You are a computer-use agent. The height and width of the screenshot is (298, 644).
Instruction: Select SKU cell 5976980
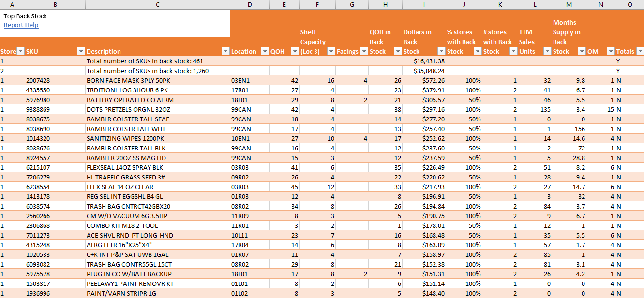click(55, 100)
